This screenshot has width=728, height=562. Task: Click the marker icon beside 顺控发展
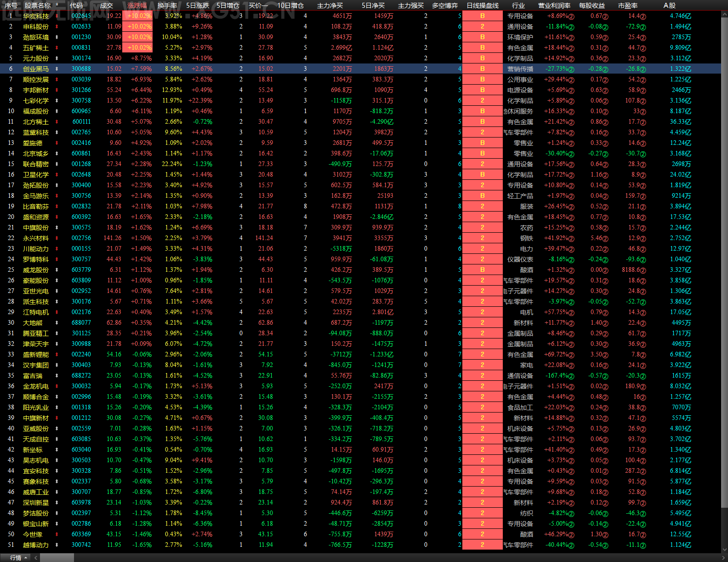(57, 80)
